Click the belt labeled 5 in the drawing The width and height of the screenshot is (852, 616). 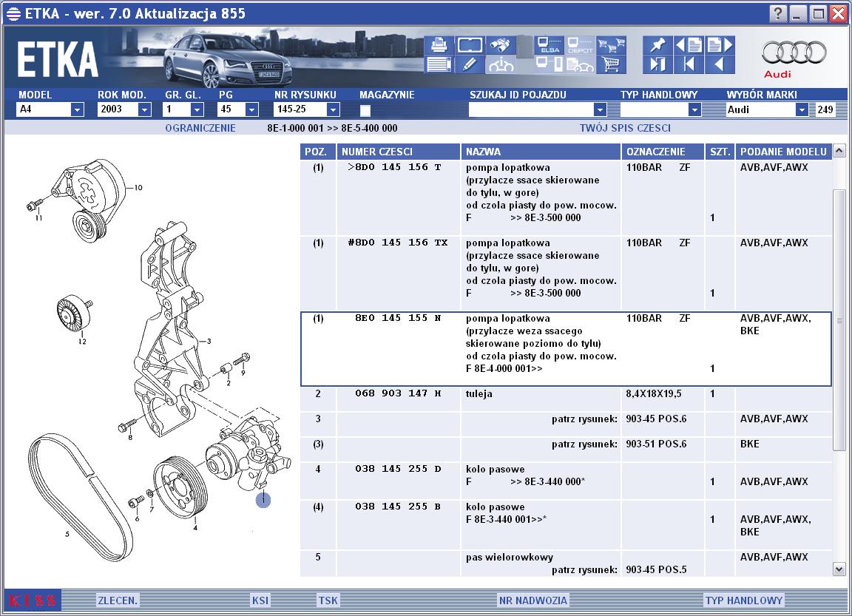(81, 497)
